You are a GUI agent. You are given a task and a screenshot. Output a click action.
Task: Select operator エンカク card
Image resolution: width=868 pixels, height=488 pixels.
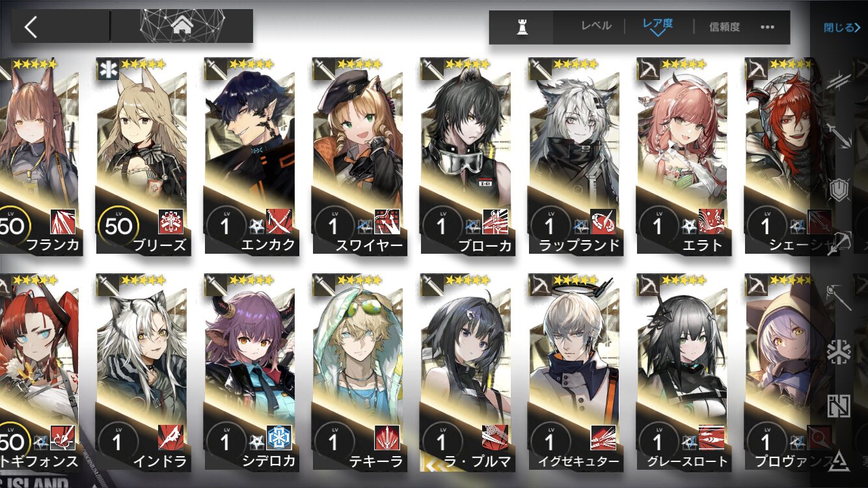pos(251,156)
